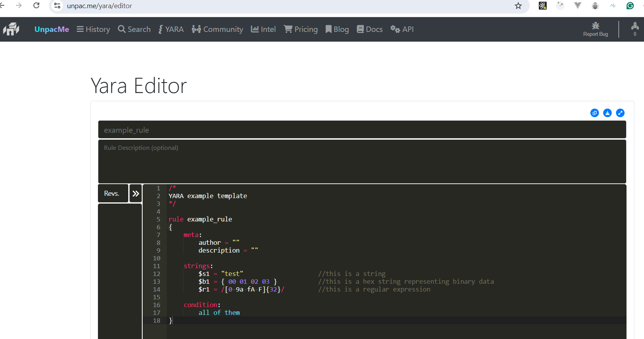Expand editor to fullscreen icon
This screenshot has width=644, height=339.
tap(620, 113)
